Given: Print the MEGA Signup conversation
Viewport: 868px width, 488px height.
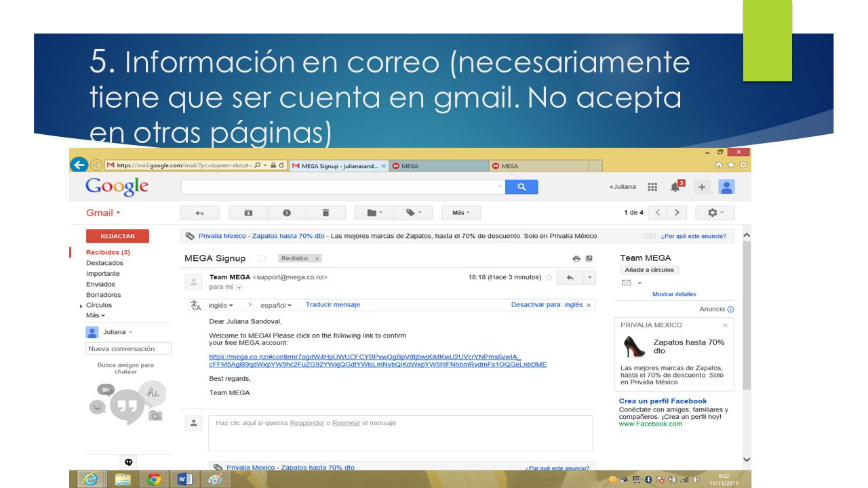Looking at the screenshot, I should (x=576, y=258).
